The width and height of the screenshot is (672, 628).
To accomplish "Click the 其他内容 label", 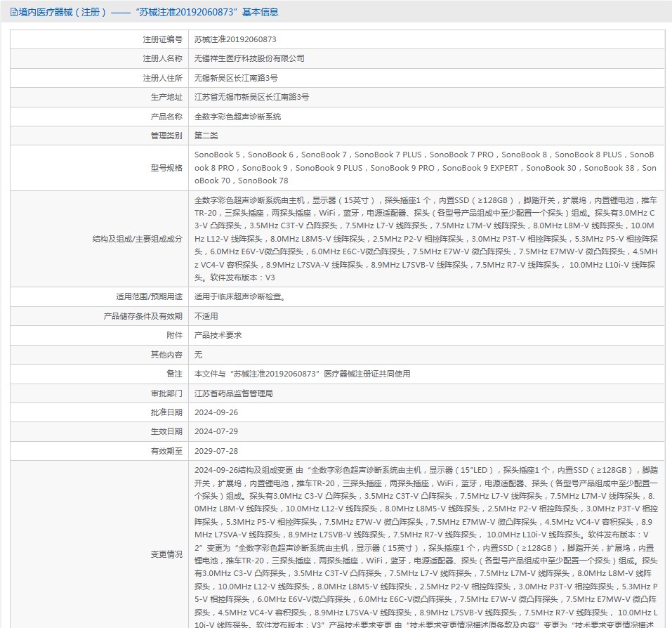I will pos(166,355).
